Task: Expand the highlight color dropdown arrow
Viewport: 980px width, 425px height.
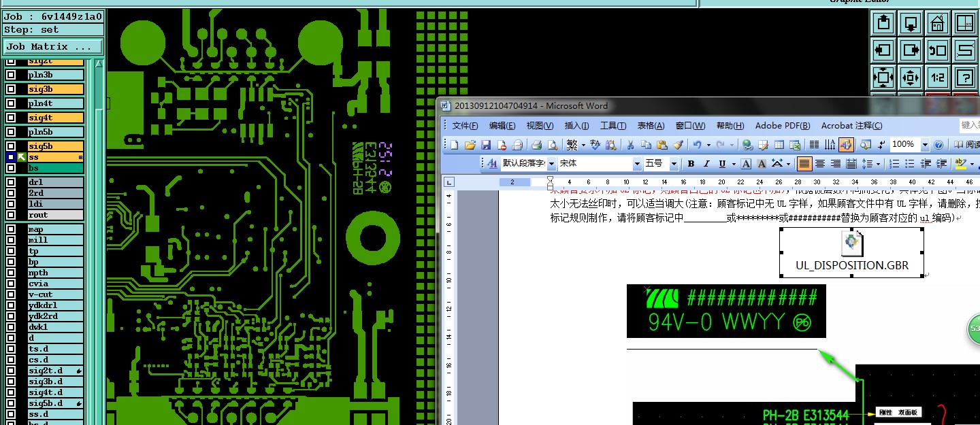Action: pos(972,164)
